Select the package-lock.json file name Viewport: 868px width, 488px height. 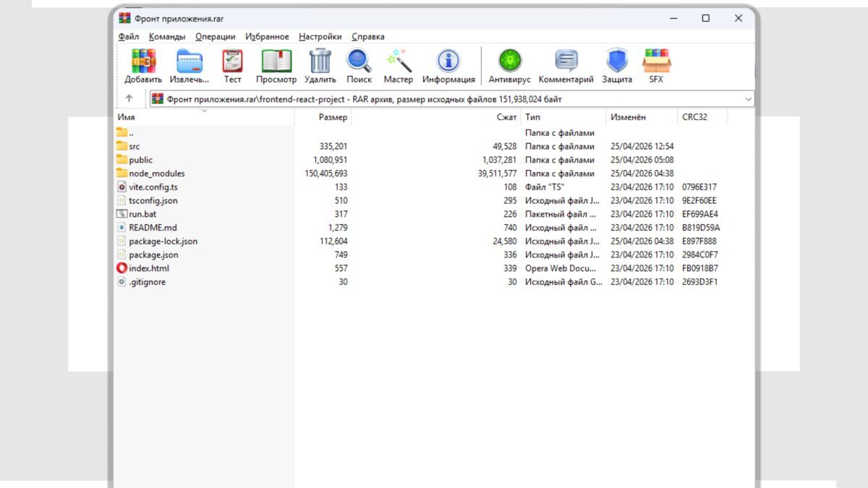[x=163, y=241]
